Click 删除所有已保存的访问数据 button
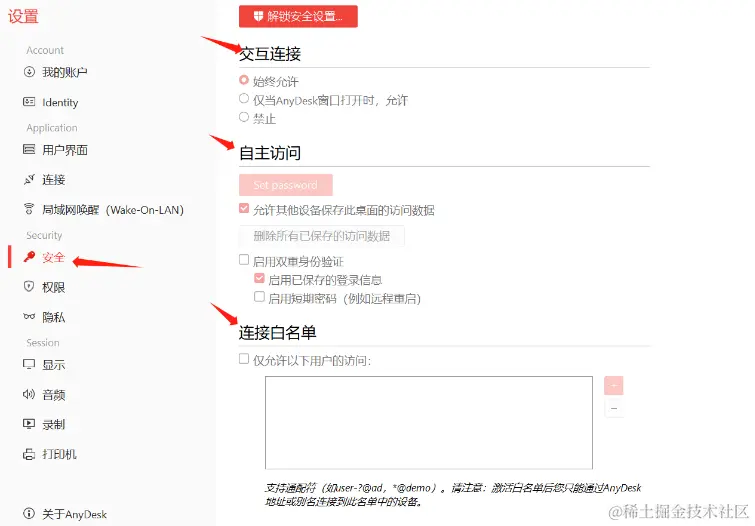Viewport: 755px width, 526px height. click(322, 236)
